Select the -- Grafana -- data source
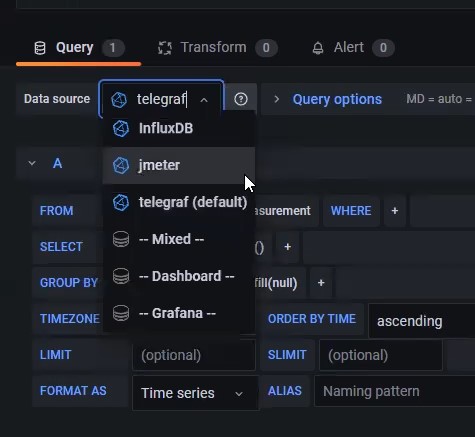Image resolution: width=475 pixels, height=437 pixels. coord(179,313)
